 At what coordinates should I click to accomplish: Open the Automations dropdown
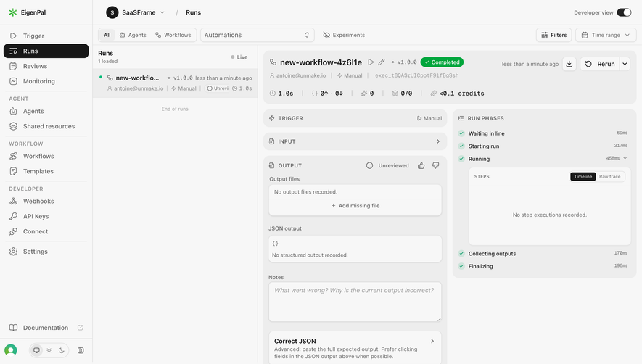click(x=257, y=35)
